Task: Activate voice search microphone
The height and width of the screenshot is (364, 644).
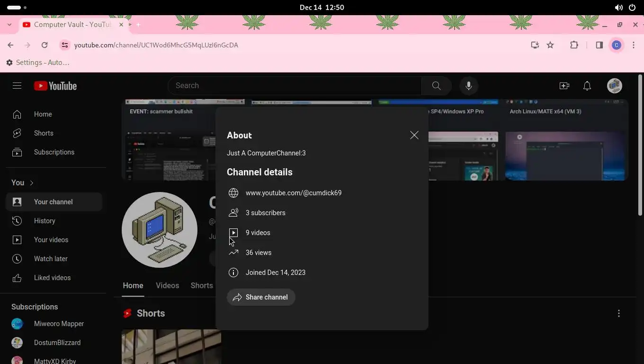Action: 469,86
